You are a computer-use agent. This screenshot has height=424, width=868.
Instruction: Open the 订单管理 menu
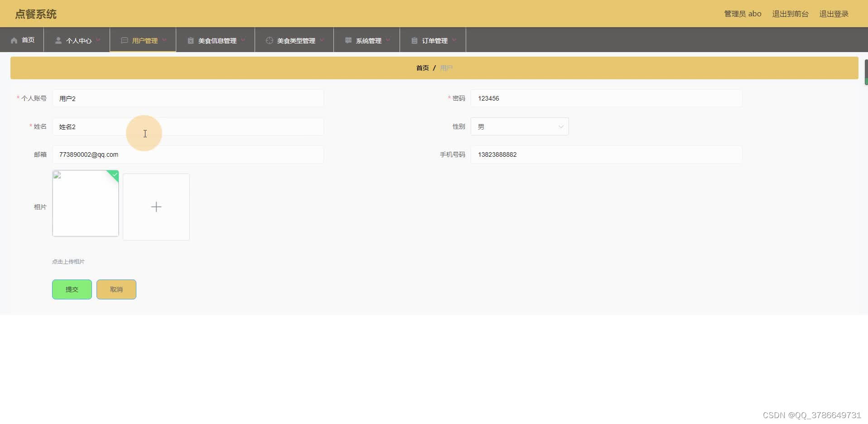(x=433, y=40)
